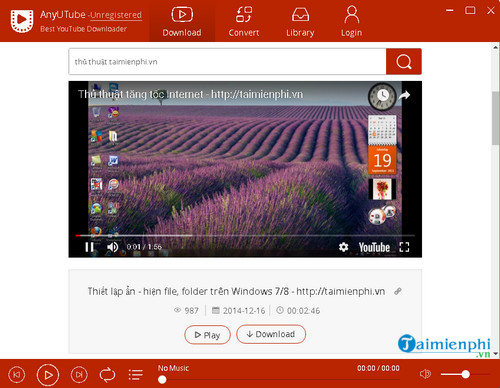Image resolution: width=500 pixels, height=388 pixels.
Task: Click the Play button below video info
Action: point(207,335)
